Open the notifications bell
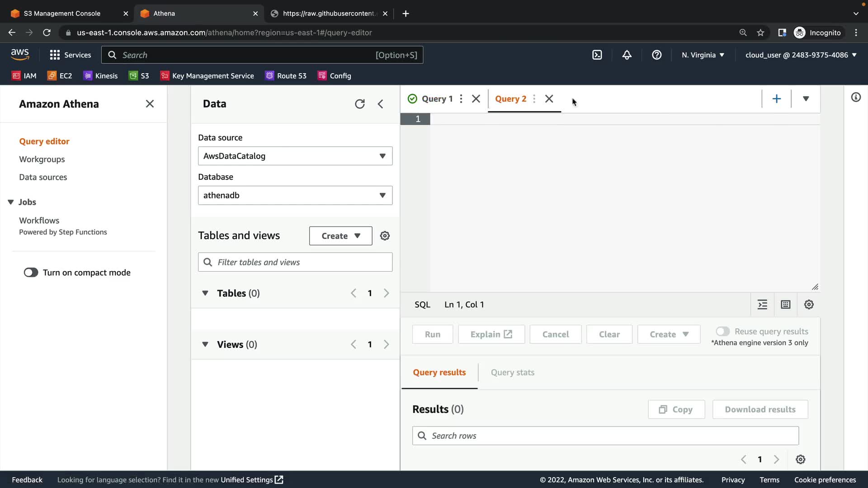The image size is (868, 488). tap(627, 55)
